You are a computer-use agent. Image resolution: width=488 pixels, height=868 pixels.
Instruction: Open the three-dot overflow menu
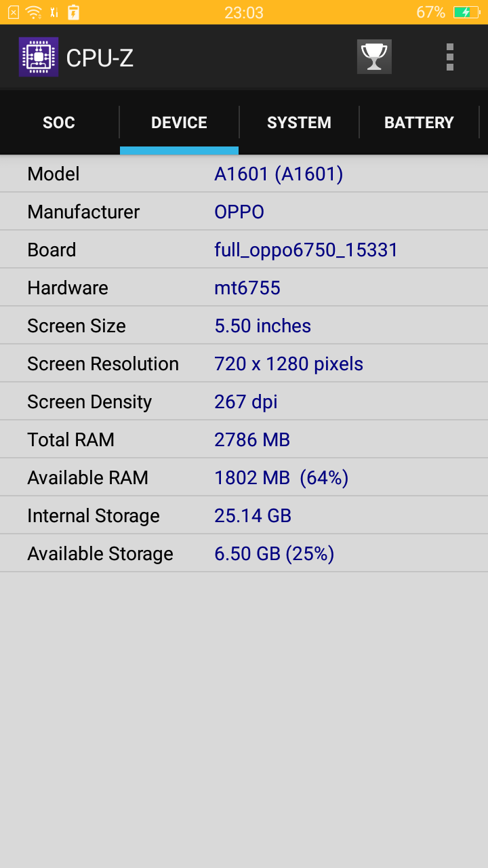coord(449,57)
